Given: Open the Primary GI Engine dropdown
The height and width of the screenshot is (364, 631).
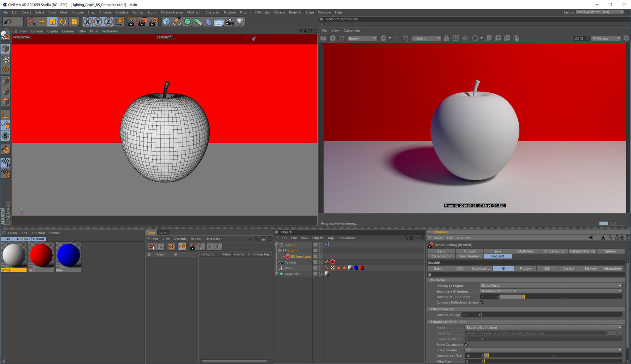Looking at the screenshot, I should tap(551, 285).
